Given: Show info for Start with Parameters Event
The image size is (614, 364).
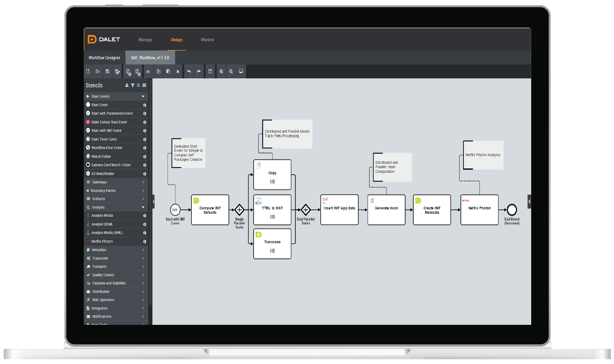Looking at the screenshot, I should (145, 114).
